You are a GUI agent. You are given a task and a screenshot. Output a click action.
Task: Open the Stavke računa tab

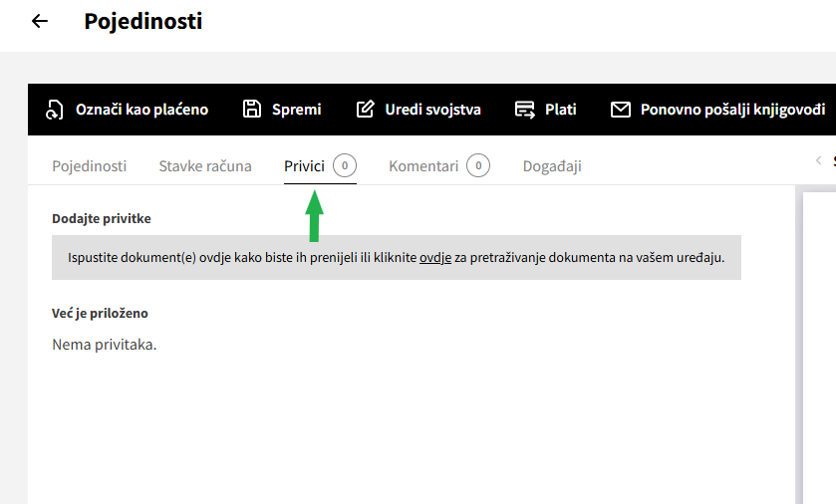(x=205, y=166)
